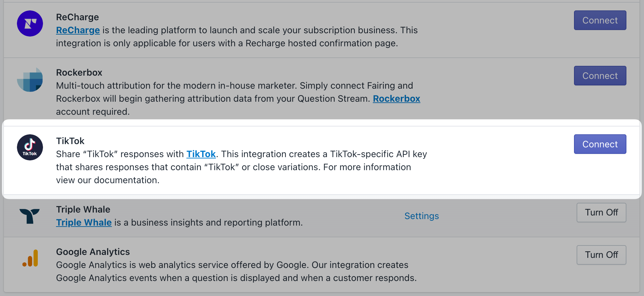Click text 'account required.'
The height and width of the screenshot is (296, 644).
[93, 111]
